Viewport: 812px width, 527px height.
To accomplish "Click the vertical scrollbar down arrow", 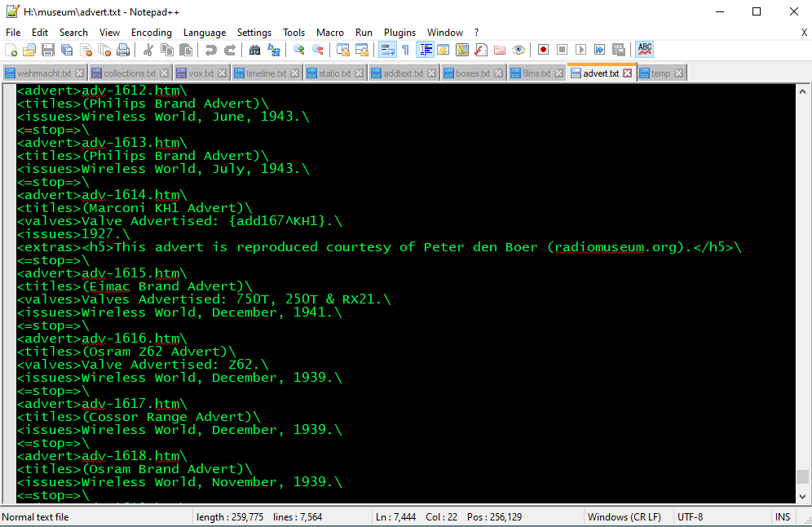I will pyautogui.click(x=802, y=497).
